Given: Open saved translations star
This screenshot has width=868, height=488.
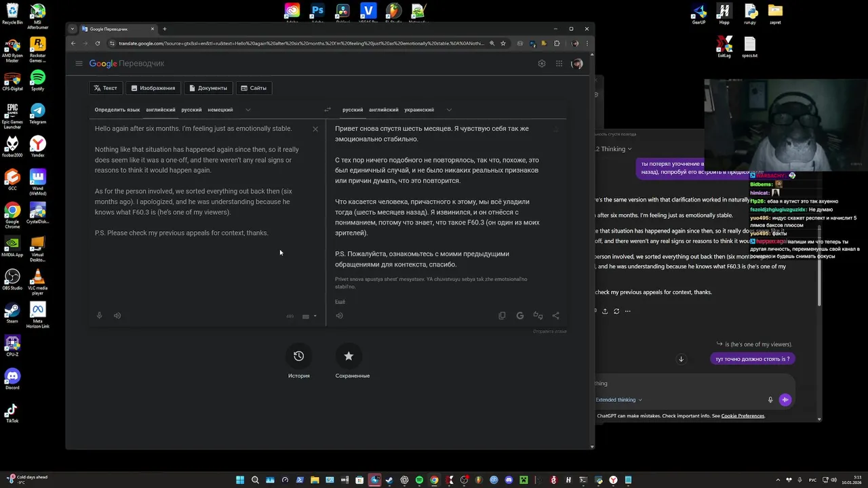Looking at the screenshot, I should pyautogui.click(x=349, y=356).
